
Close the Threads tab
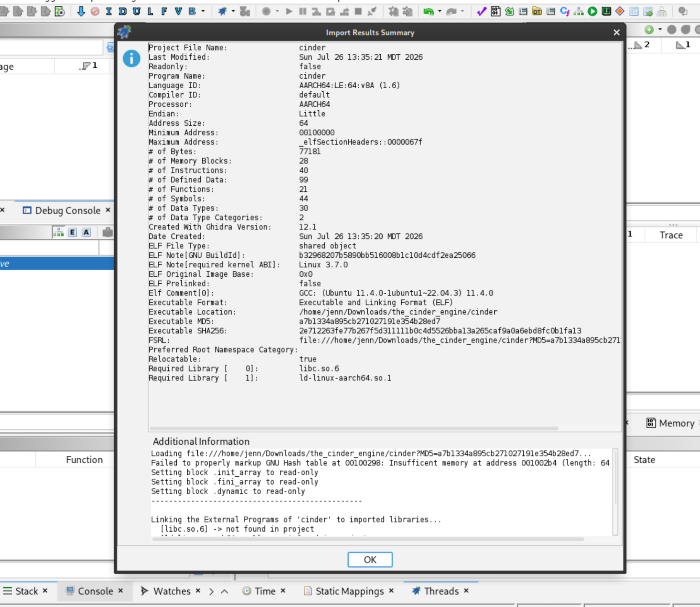[466, 591]
